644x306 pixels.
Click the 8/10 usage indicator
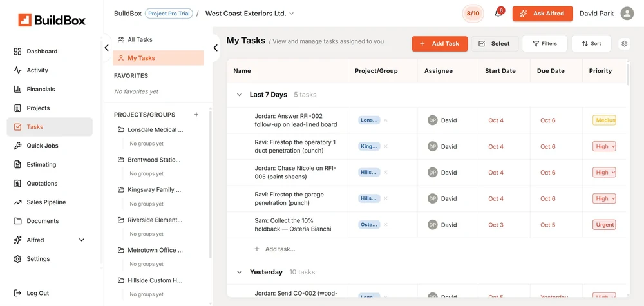(x=473, y=14)
